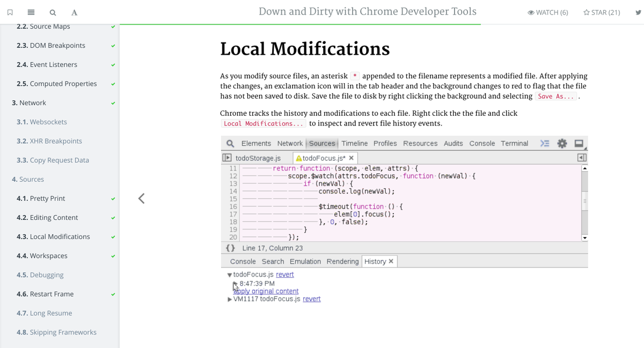
Task: Go to previous page with left chevron
Action: click(x=141, y=198)
